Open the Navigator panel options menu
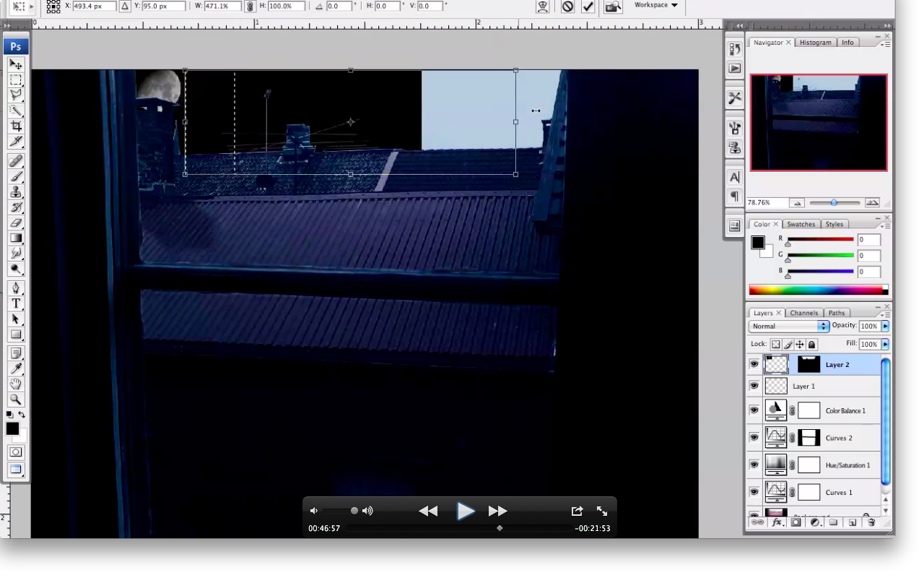 coord(885,43)
